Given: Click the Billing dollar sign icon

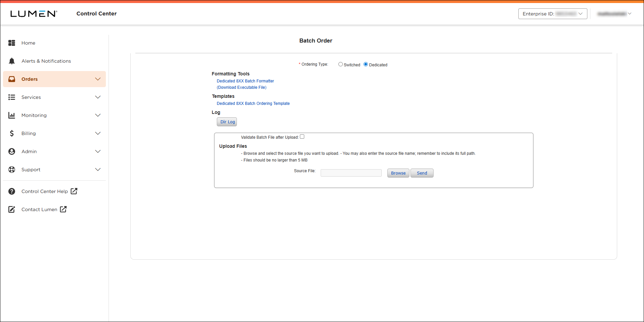Looking at the screenshot, I should click(12, 133).
